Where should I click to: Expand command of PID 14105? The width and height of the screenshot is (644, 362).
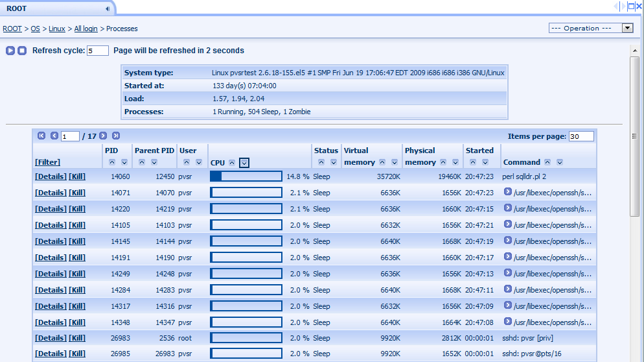(508, 224)
